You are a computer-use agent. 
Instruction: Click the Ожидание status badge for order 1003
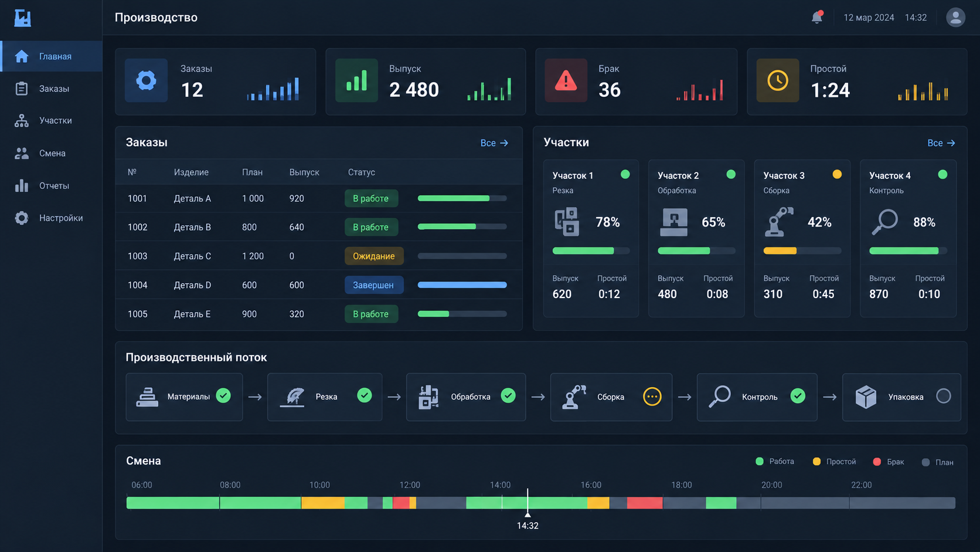tap(374, 256)
